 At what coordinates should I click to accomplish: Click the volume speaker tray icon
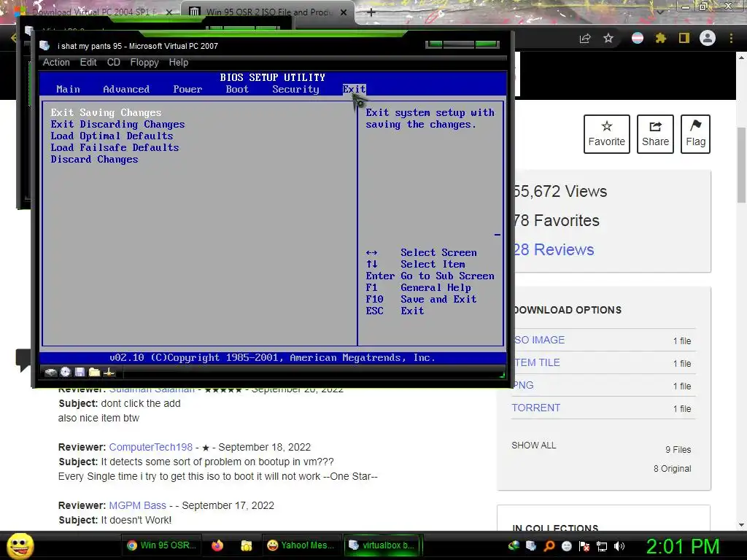click(619, 546)
